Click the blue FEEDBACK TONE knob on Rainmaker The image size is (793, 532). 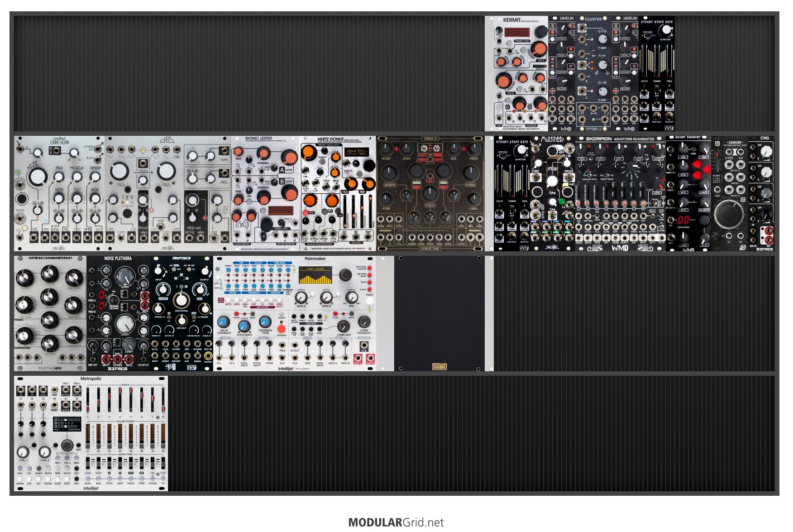265,322
